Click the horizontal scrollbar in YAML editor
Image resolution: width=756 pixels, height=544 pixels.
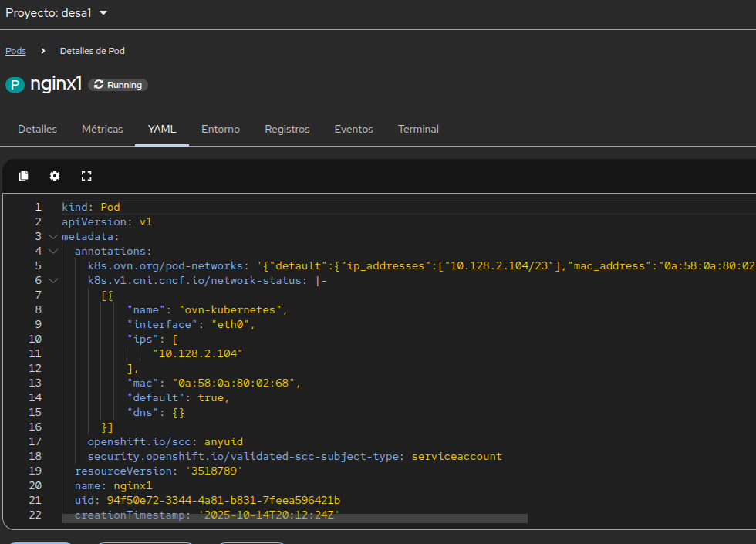point(293,519)
